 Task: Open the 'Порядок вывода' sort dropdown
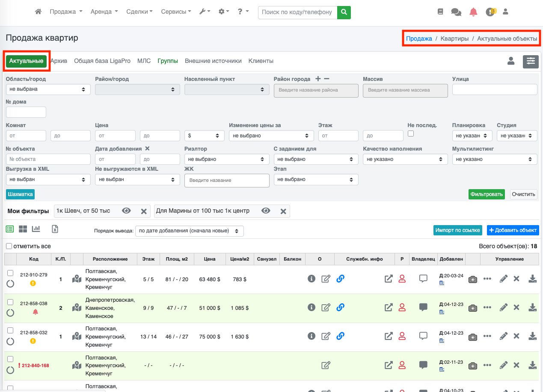[189, 231]
